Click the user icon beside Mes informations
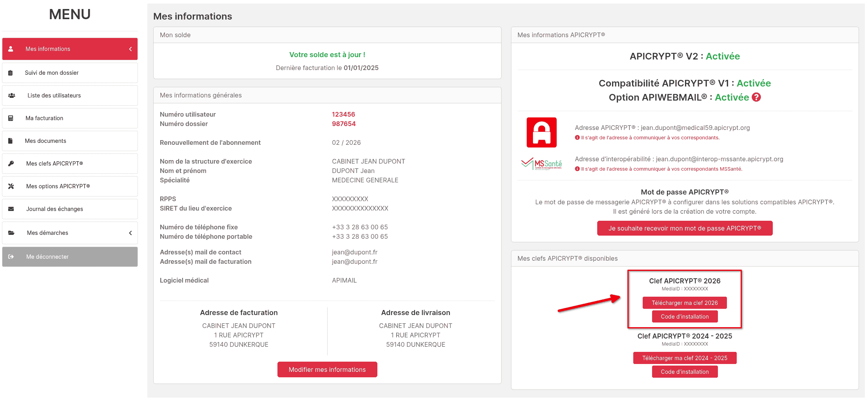Screen dimensions: 868x400 [11, 49]
